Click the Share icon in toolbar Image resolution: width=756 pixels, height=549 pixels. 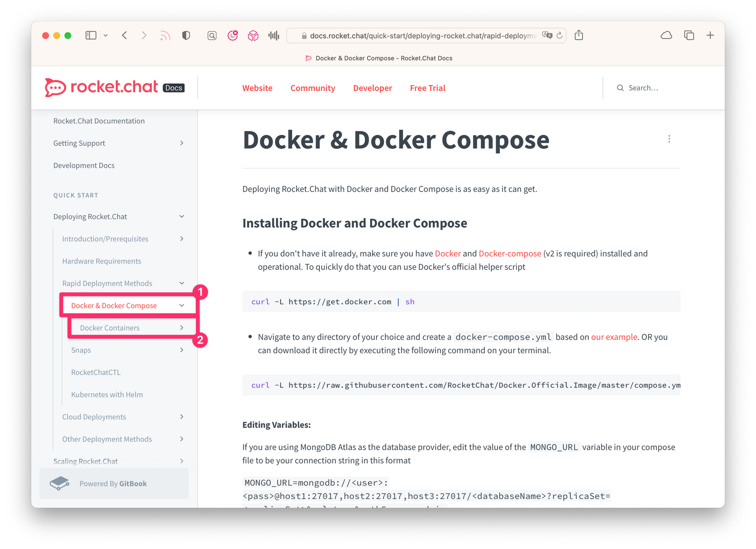point(579,35)
